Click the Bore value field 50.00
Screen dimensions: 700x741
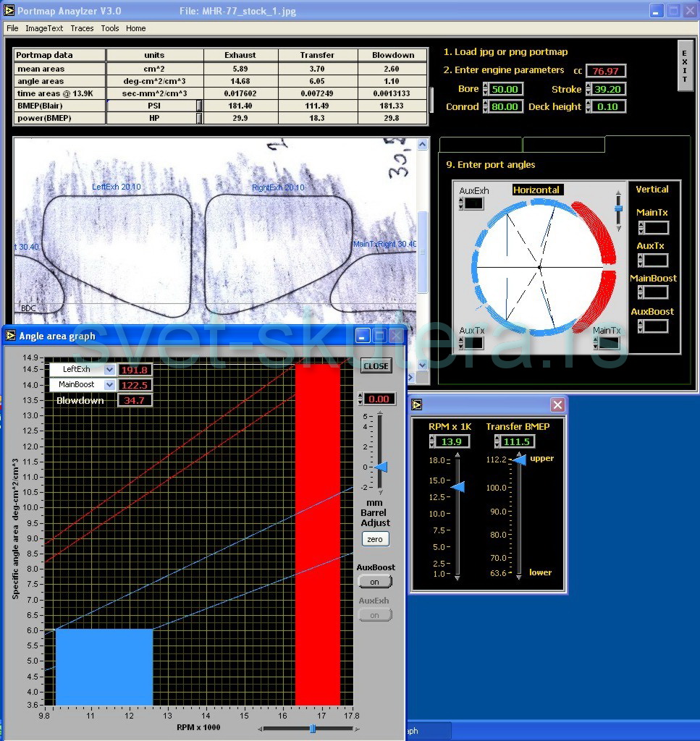[505, 89]
